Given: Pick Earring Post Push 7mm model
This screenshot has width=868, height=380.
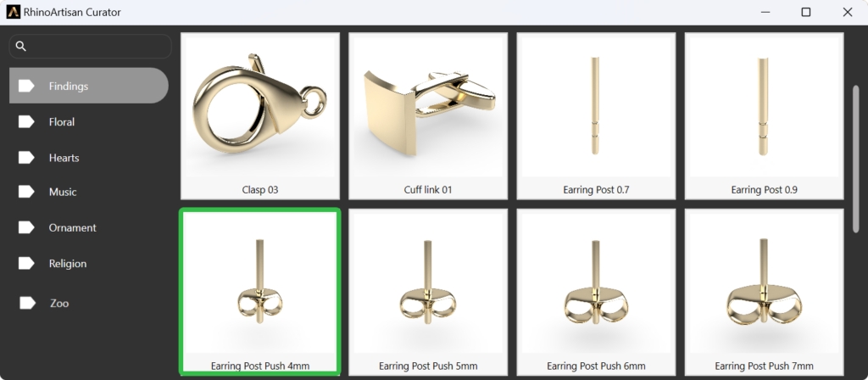Looking at the screenshot, I should [x=764, y=292].
